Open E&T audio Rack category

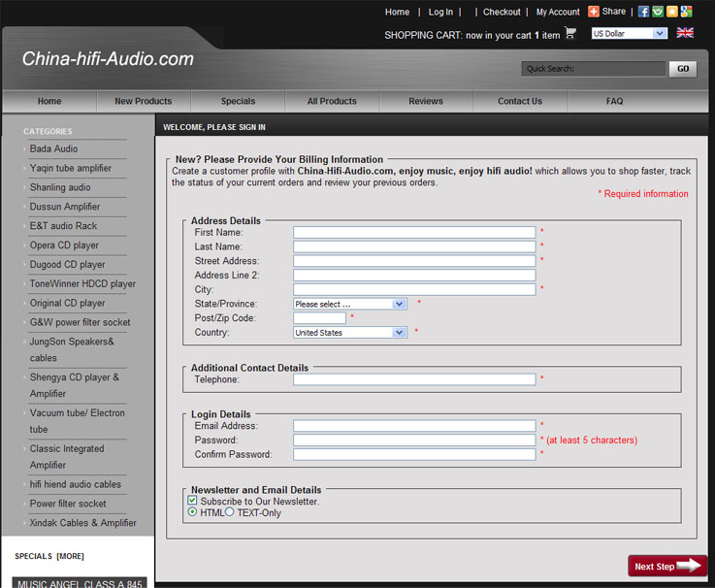click(63, 226)
